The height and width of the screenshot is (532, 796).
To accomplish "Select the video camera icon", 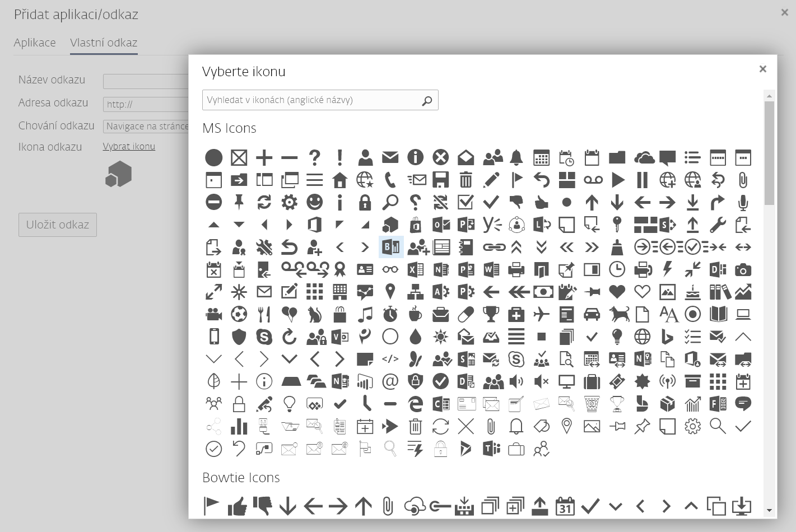I will tap(213, 314).
